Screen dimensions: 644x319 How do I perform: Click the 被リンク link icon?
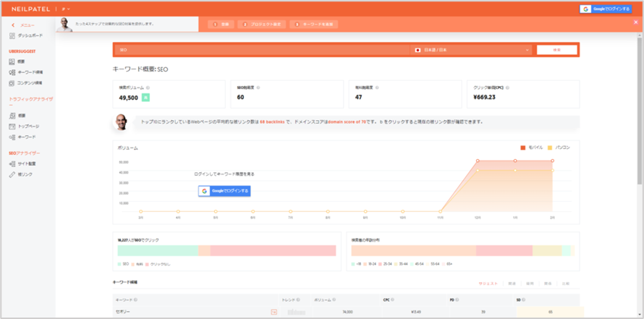12,174
